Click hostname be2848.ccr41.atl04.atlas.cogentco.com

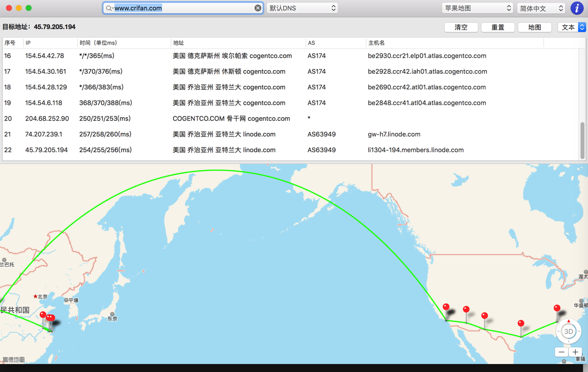pyautogui.click(x=427, y=103)
